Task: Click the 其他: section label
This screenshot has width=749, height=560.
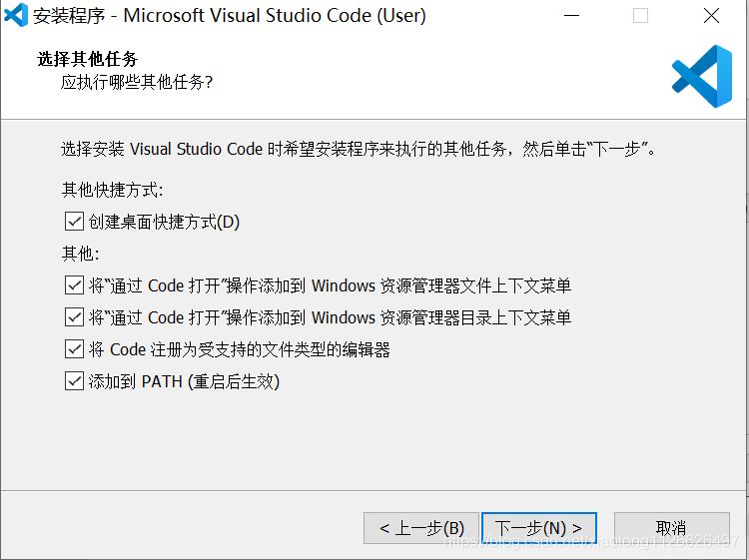Action: (x=81, y=254)
